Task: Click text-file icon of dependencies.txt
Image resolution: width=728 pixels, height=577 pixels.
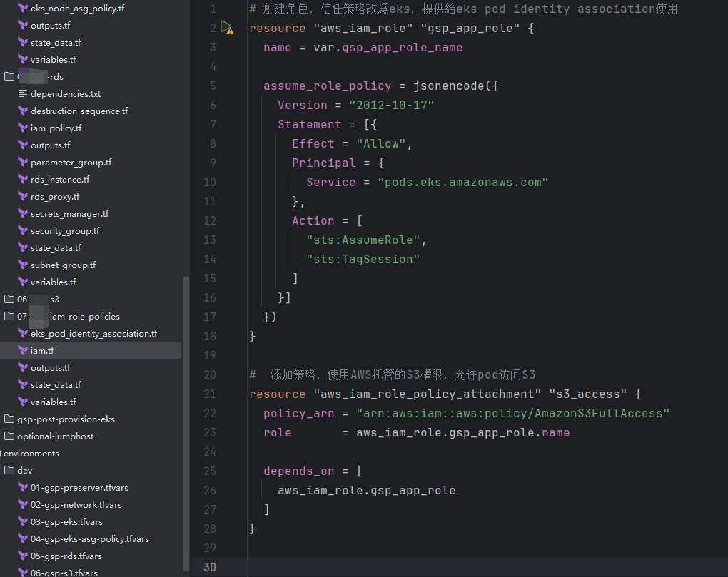Action: coord(23,93)
